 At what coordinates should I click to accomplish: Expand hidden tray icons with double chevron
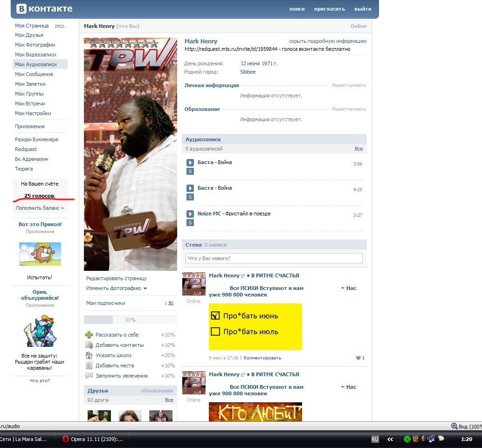click(390, 439)
